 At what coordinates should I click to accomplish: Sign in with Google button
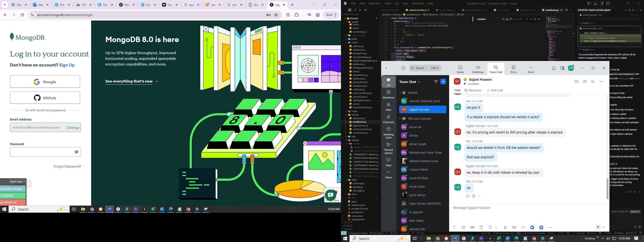(45, 82)
